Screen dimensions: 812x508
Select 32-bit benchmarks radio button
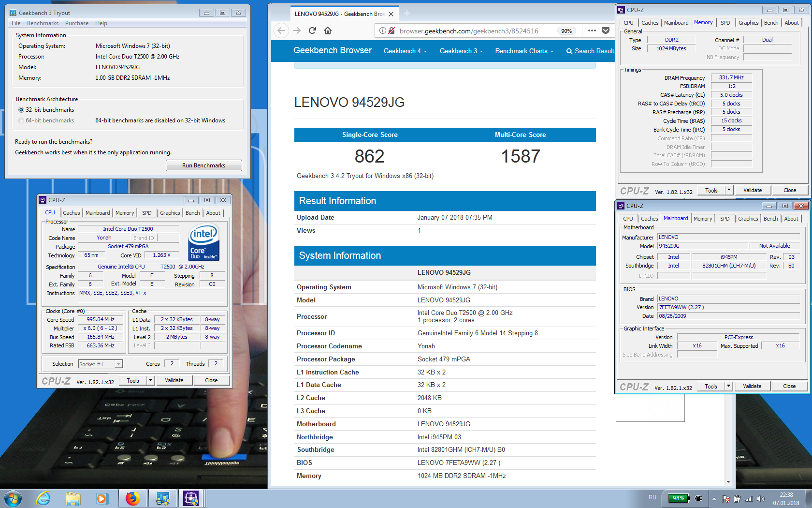(x=21, y=110)
